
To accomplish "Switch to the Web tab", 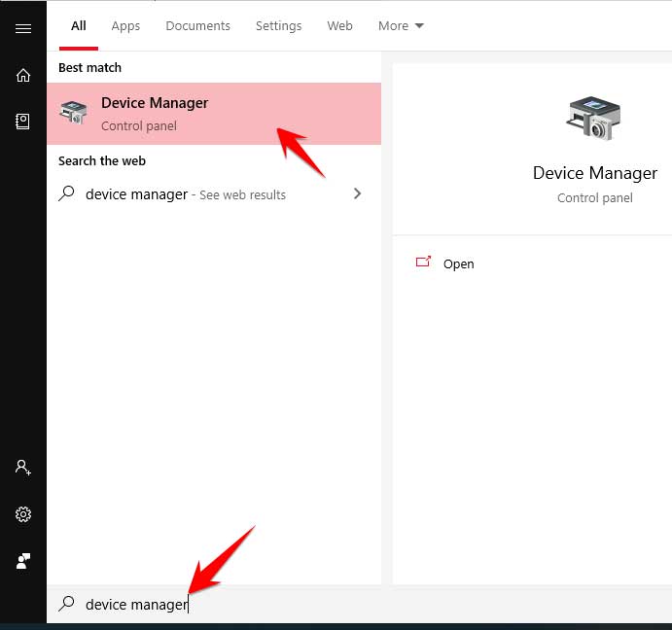I will pyautogui.click(x=339, y=25).
